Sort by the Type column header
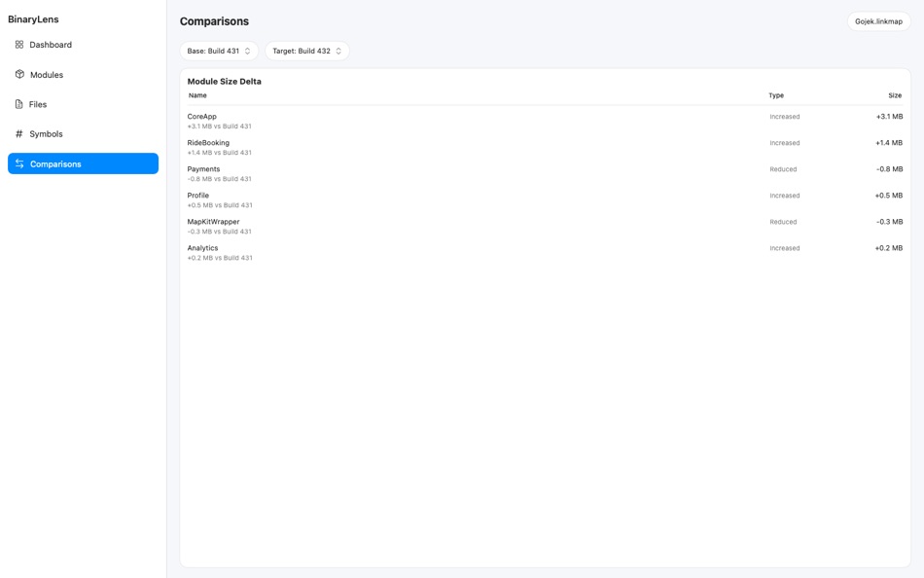The image size is (924, 578). [775, 95]
